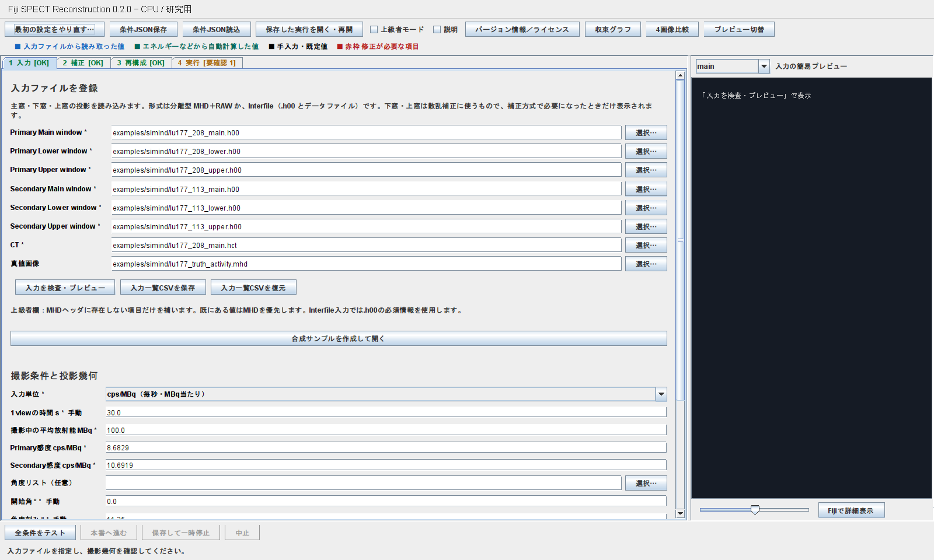Choose file for CT 選択 button
Viewport: 934px width, 560px height.
[646, 245]
